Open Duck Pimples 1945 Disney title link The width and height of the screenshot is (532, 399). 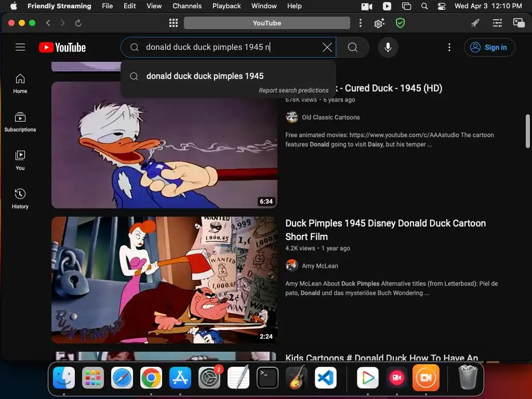385,230
